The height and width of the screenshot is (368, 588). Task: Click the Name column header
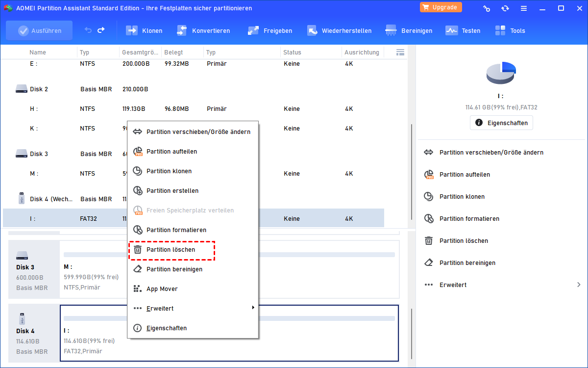[38, 53]
